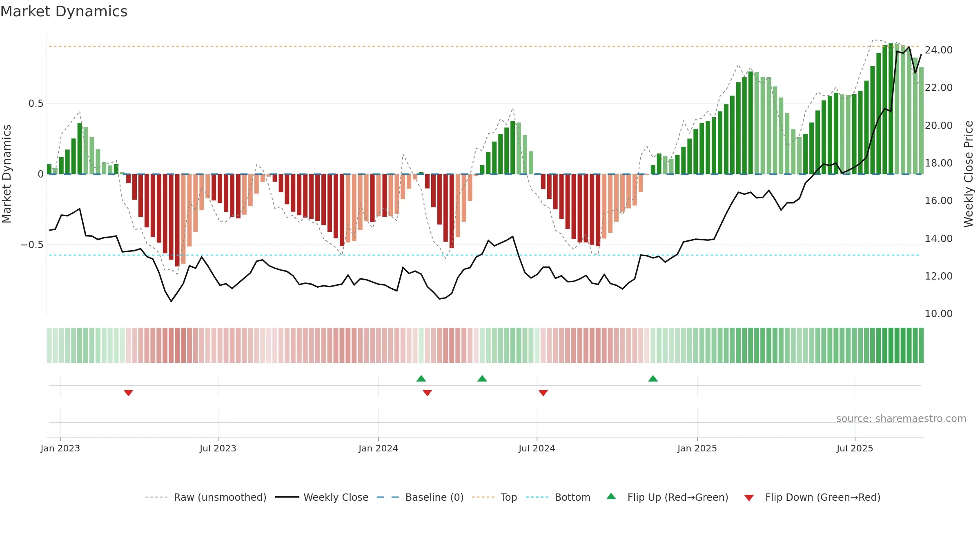Screen dimensions: 980x551
Task: Click the Jul 2024 axis label
Action: click(537, 448)
